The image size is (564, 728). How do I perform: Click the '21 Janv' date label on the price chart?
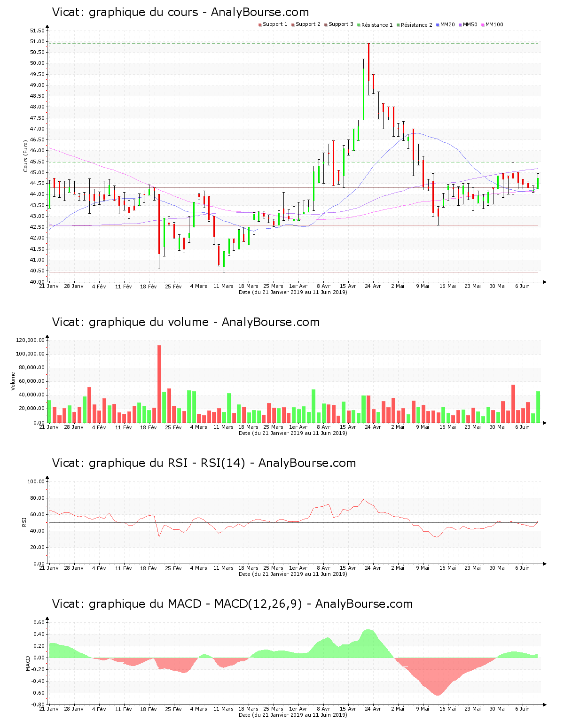[48, 286]
